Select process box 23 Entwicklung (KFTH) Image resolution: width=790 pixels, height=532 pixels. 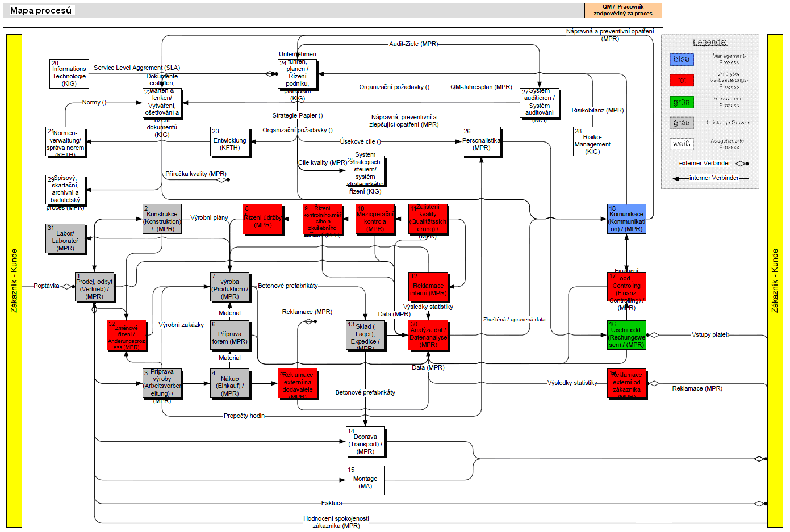[x=230, y=141]
